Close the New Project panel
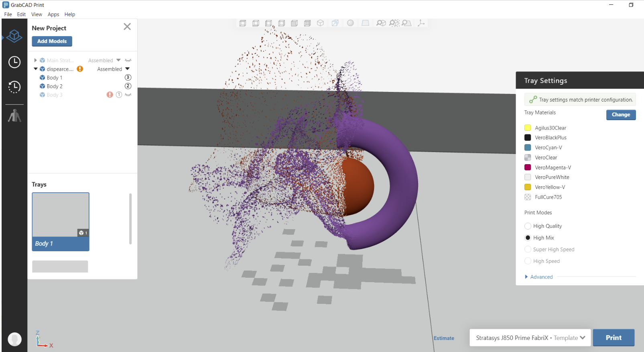This screenshot has height=352, width=644. click(127, 27)
